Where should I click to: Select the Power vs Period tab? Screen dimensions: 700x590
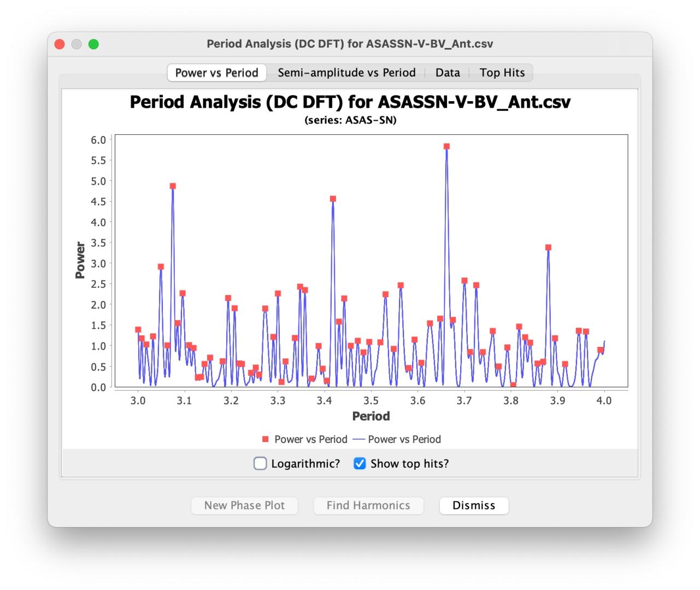[216, 73]
